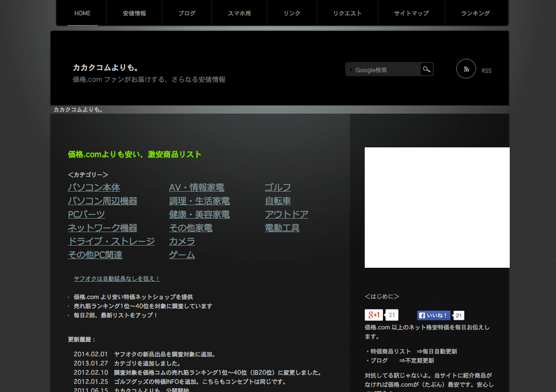Viewport: 556px width, 392px height.
Task: Click the ブログ ⇒不定期更新 line
Action: coord(399,361)
